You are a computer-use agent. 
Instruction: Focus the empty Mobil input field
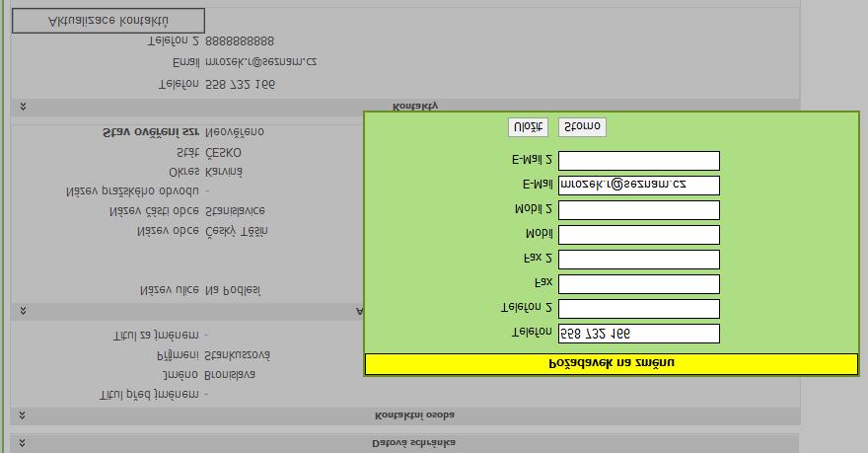tap(639, 234)
